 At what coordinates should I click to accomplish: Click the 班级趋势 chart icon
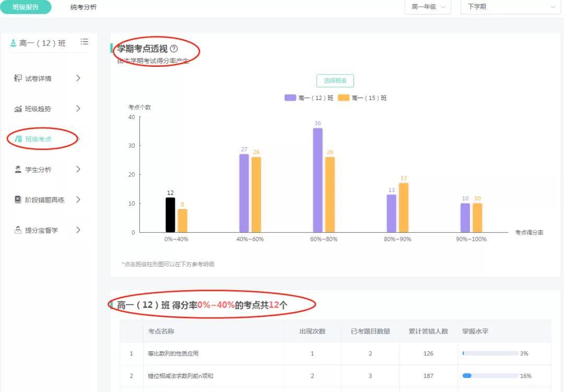point(18,109)
